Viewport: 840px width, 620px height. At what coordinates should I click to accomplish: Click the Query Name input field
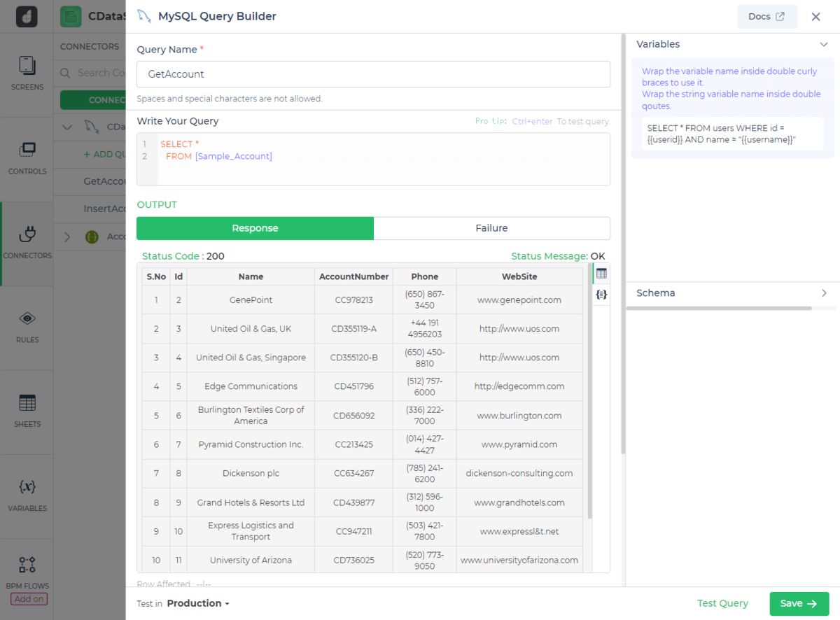click(x=373, y=74)
